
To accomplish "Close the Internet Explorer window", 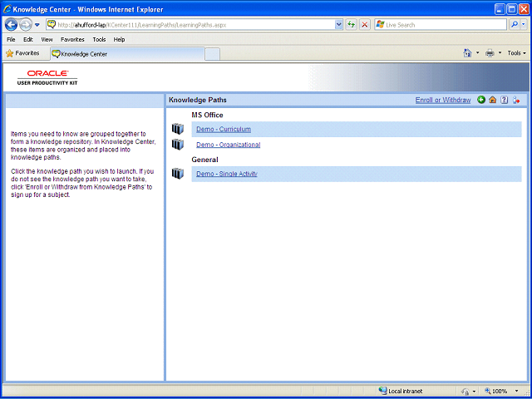I will tap(525, 9).
